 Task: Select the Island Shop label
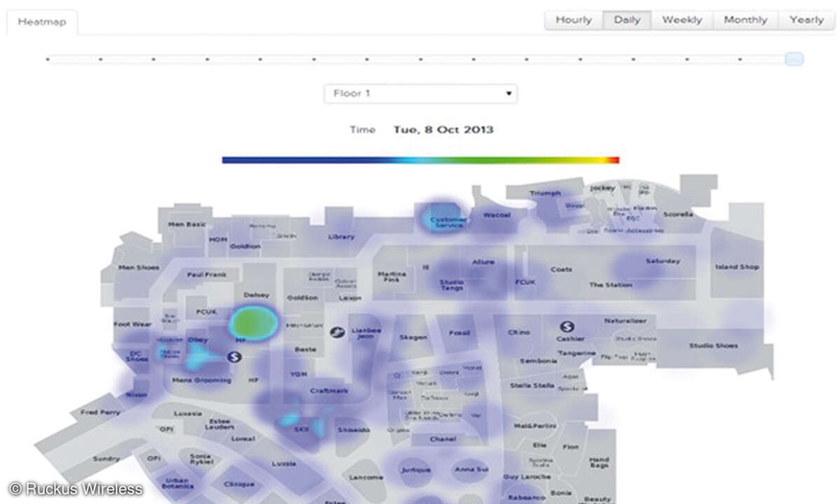pos(736,267)
